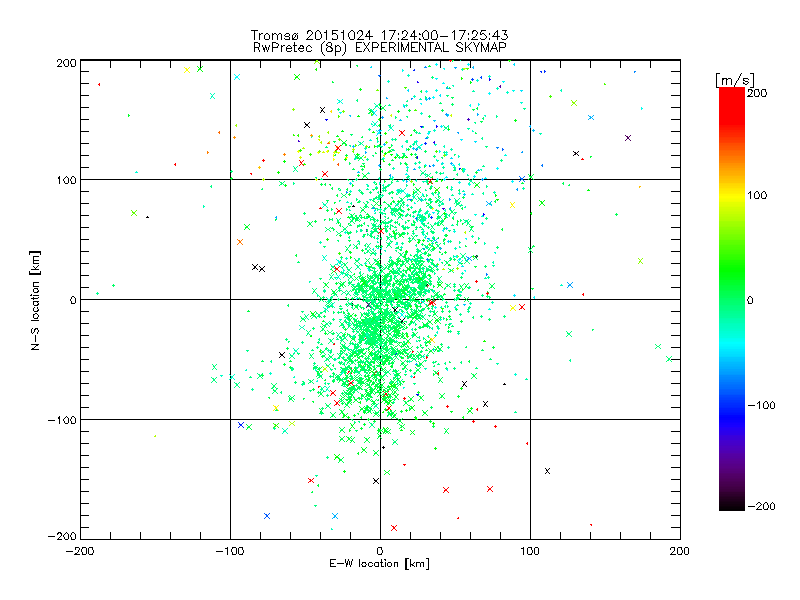Click the 'E-W location [km]' axis label
Image resolution: width=800 pixels, height=600 pixels.
[379, 564]
